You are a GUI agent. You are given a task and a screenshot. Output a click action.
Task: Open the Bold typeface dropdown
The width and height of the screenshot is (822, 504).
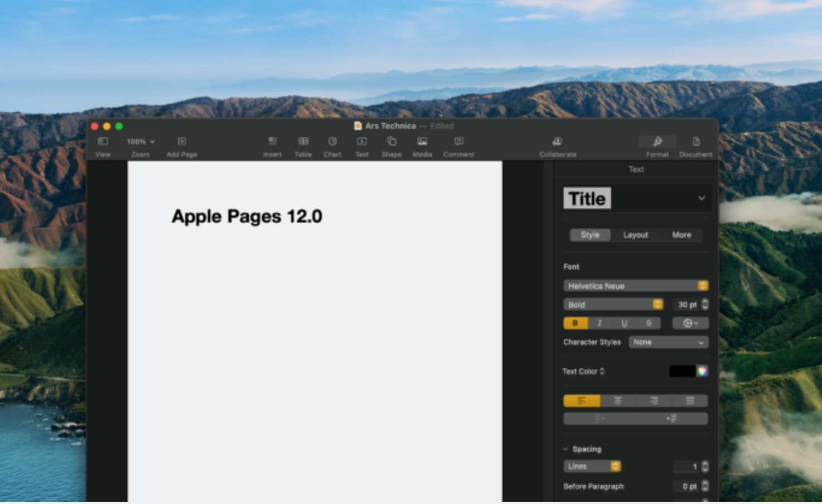point(613,305)
